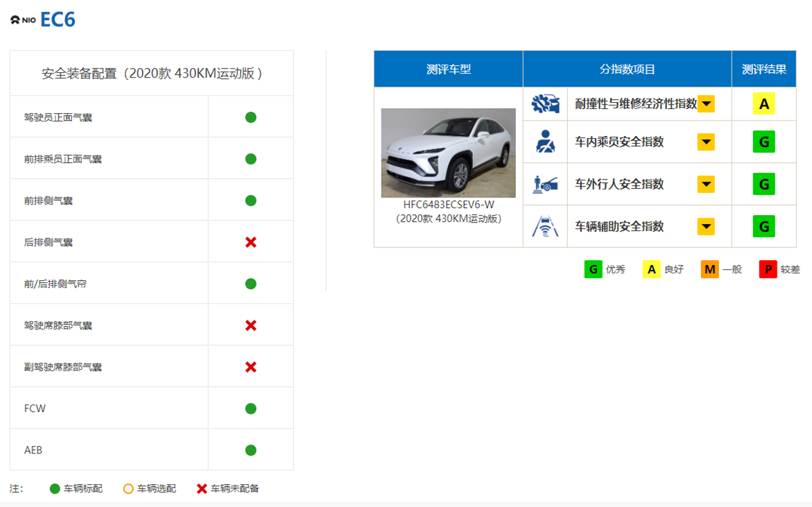The width and height of the screenshot is (812, 507).
Task: Click the orange 车辆选配 legend circle
Action: (x=128, y=489)
